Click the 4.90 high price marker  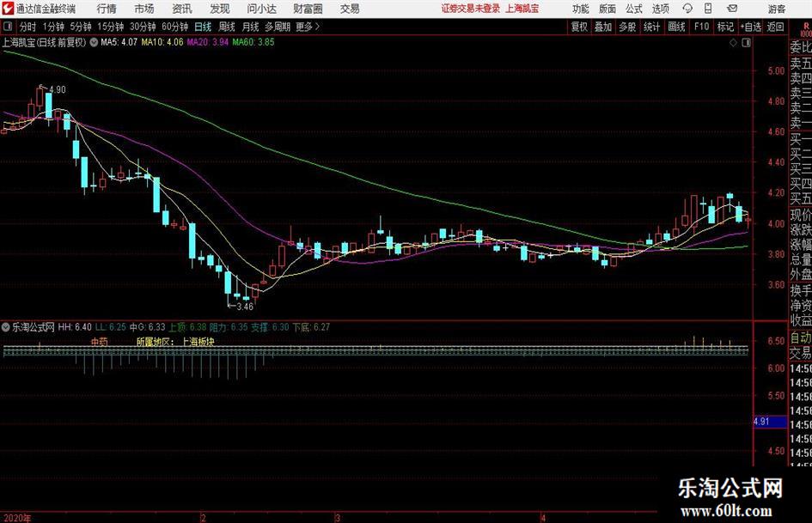57,89
